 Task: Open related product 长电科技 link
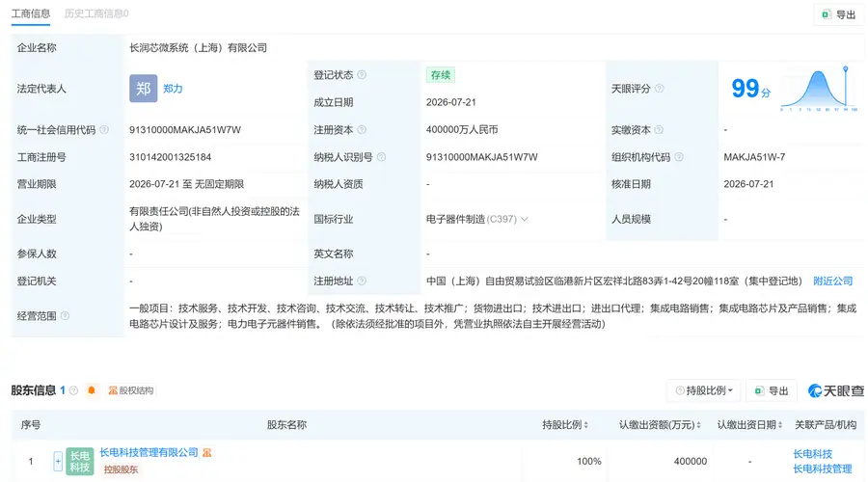[812, 454]
